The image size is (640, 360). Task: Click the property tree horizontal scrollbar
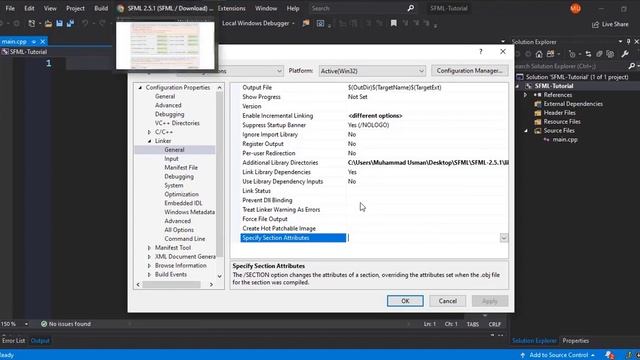point(171,284)
